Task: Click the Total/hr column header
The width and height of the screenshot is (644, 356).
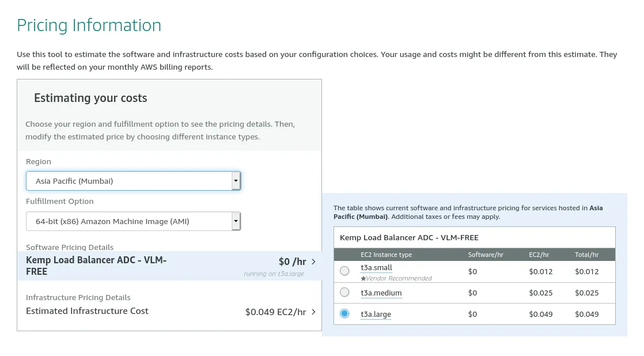Action: [x=586, y=255]
